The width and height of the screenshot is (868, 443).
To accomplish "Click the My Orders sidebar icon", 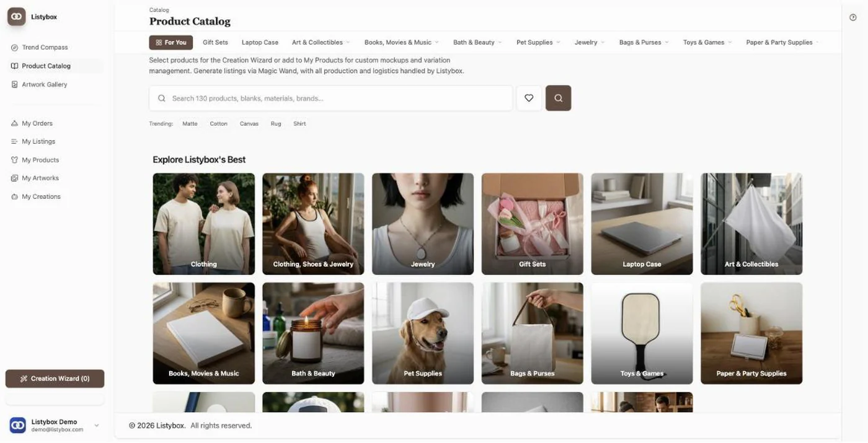I will click(x=14, y=123).
